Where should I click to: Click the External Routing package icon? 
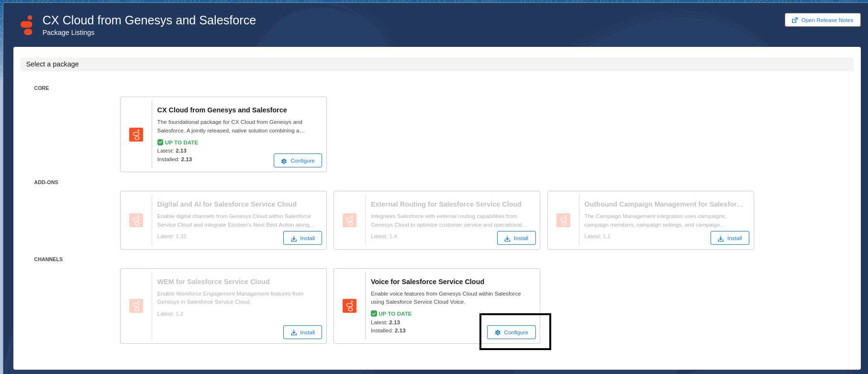pos(350,220)
